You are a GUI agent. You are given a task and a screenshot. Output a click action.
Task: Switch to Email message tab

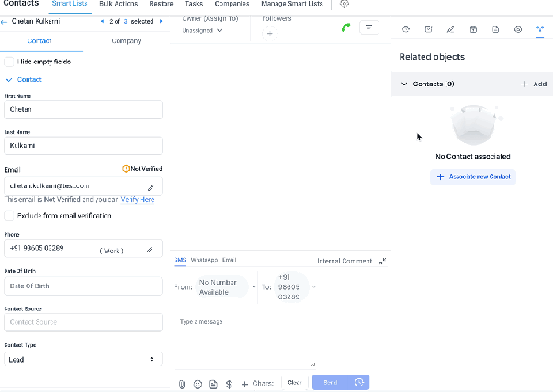[230, 260]
